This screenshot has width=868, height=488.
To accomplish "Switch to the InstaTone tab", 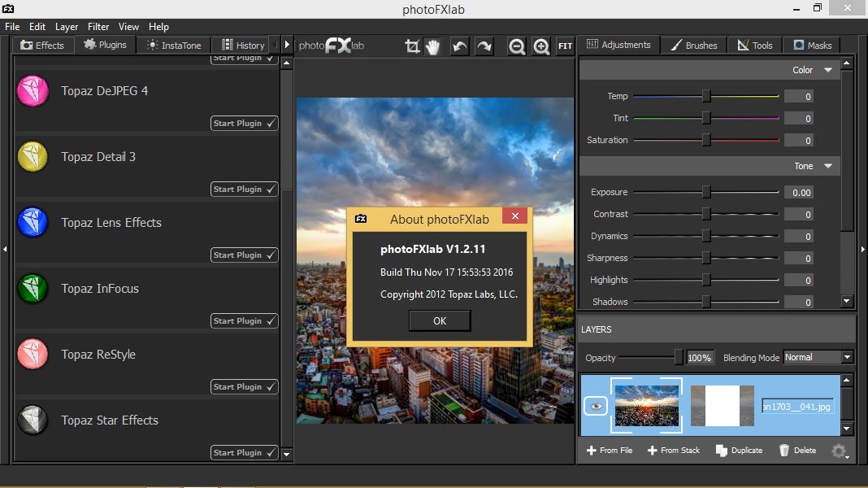I will [174, 46].
